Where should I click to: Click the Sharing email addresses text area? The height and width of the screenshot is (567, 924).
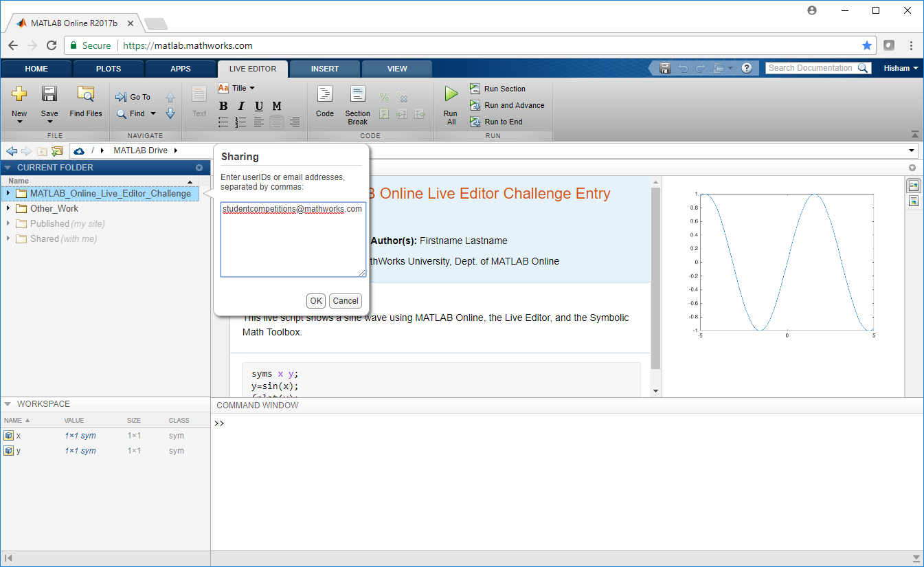pos(293,239)
